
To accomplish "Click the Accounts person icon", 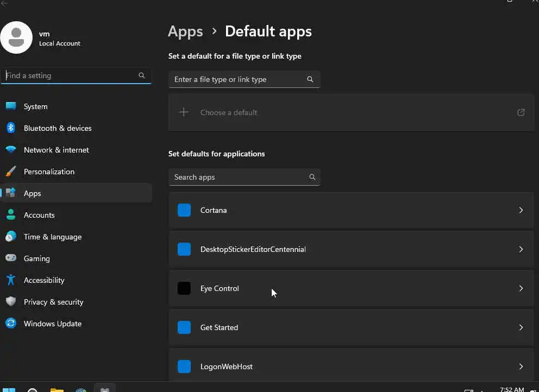I will click(x=11, y=215).
